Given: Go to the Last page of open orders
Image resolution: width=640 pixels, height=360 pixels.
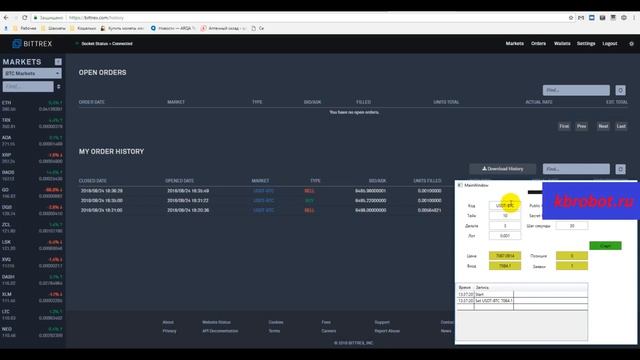Looking at the screenshot, I should [x=621, y=126].
